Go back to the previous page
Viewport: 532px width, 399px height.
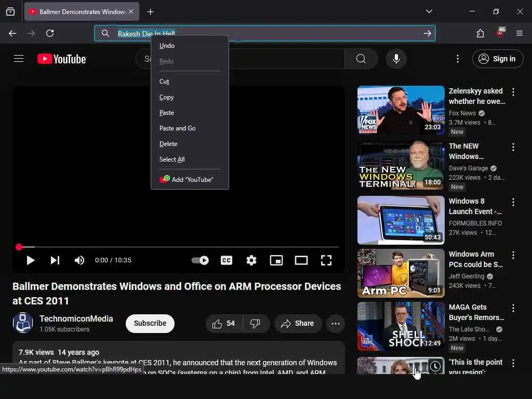click(x=12, y=33)
